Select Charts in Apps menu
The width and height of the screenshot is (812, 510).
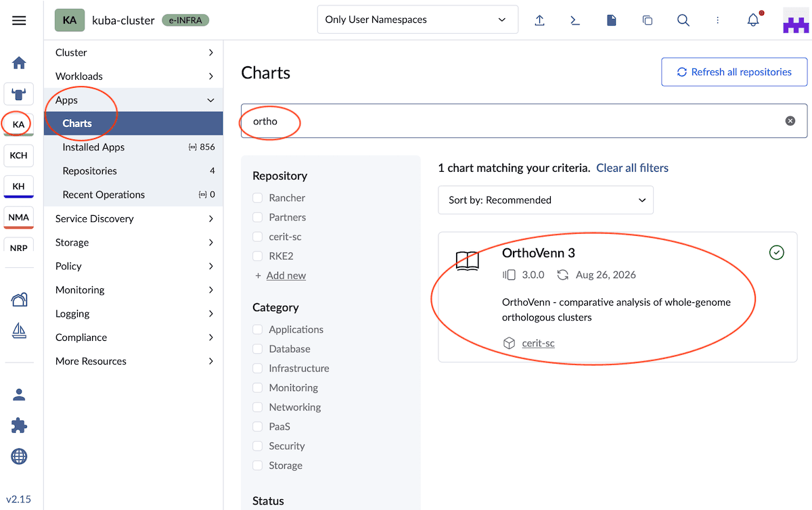[x=133, y=123]
